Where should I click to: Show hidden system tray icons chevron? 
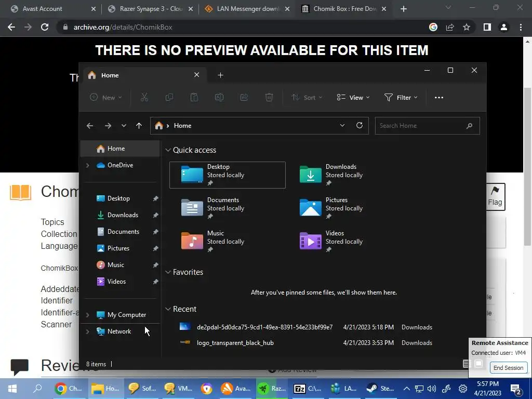pyautogui.click(x=406, y=389)
